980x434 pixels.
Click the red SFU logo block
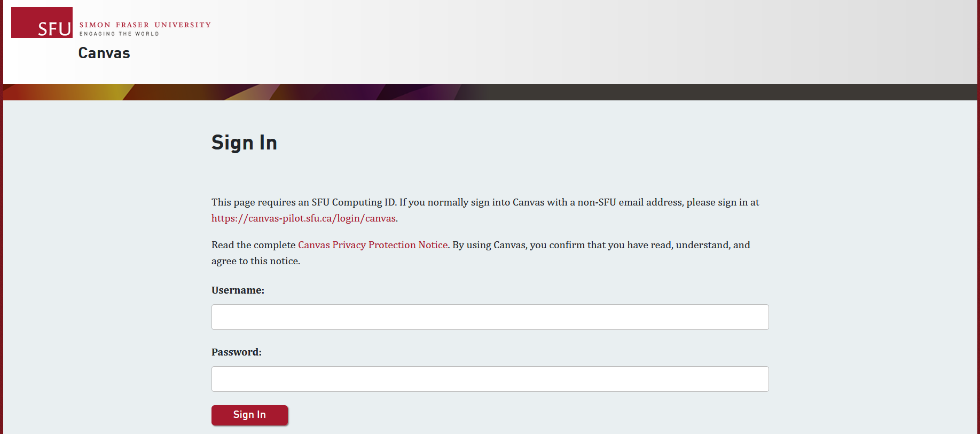pyautogui.click(x=42, y=22)
